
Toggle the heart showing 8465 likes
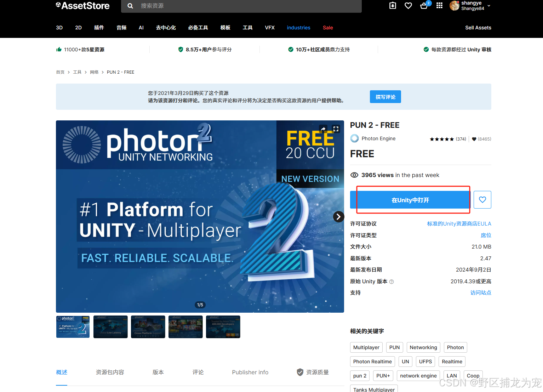tap(474, 139)
